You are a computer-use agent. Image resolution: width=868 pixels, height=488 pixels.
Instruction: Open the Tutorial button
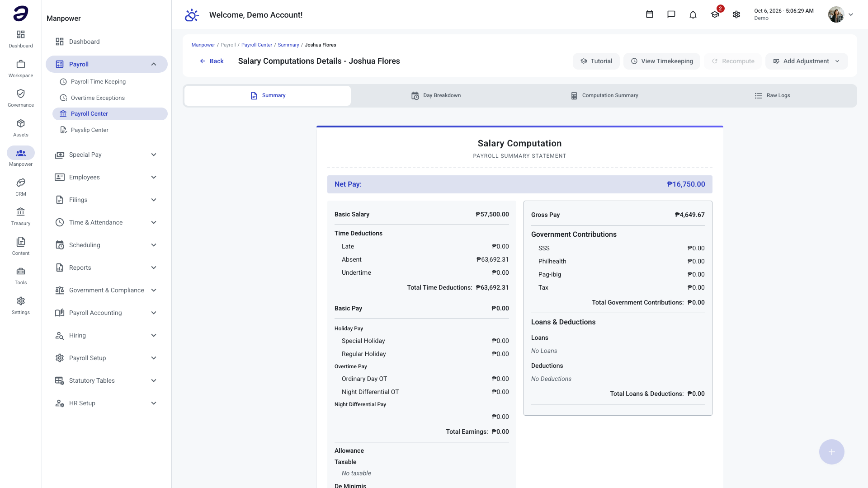point(596,61)
